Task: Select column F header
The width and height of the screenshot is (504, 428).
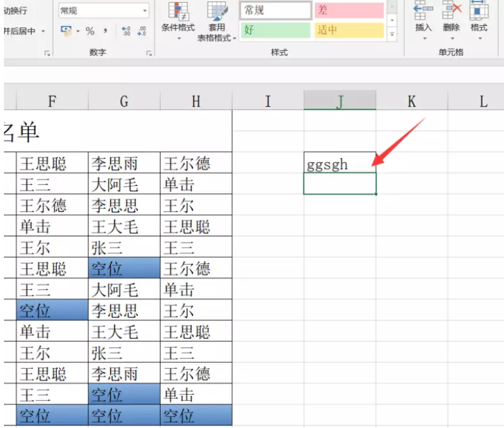Action: click(x=52, y=101)
